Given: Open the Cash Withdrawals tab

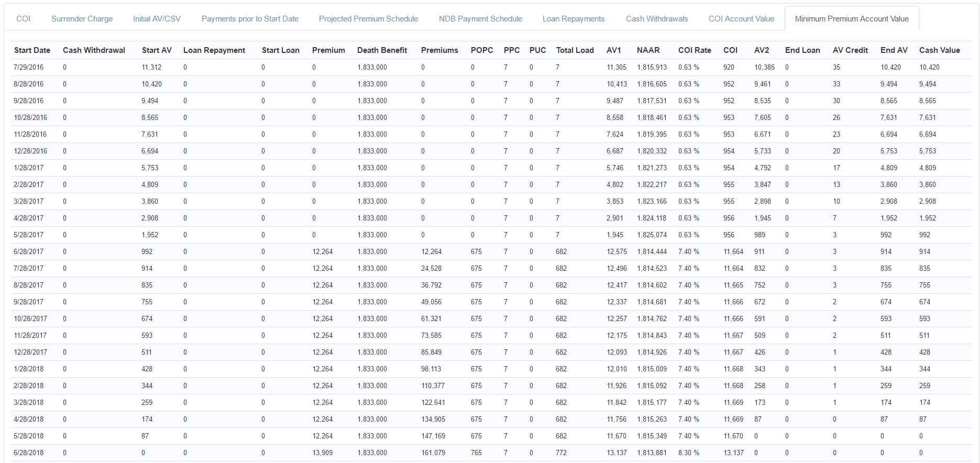Looking at the screenshot, I should [656, 19].
